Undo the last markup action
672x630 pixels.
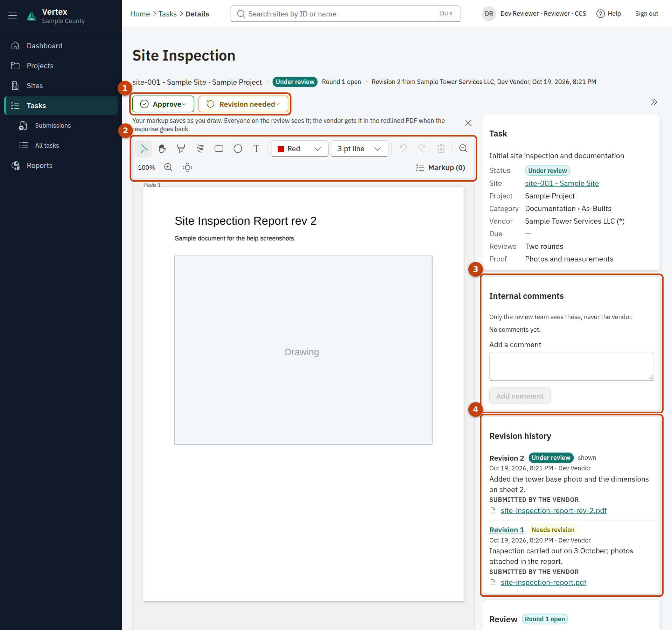click(403, 149)
